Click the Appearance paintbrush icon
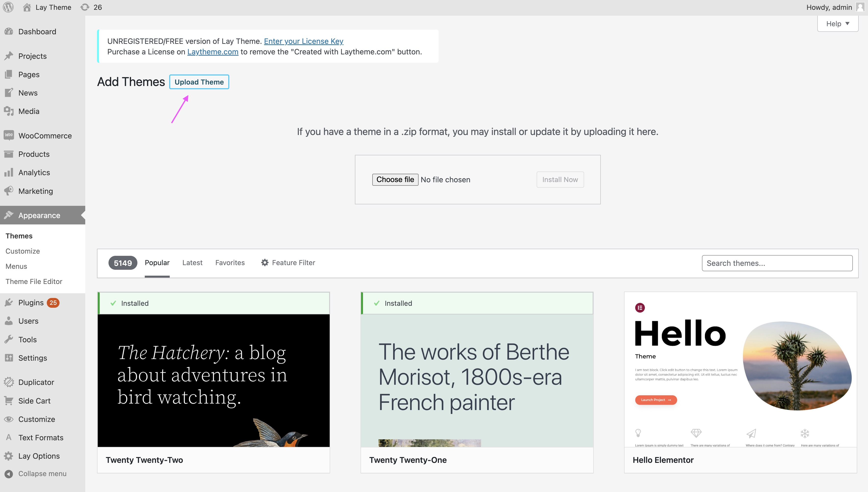 coord(9,215)
